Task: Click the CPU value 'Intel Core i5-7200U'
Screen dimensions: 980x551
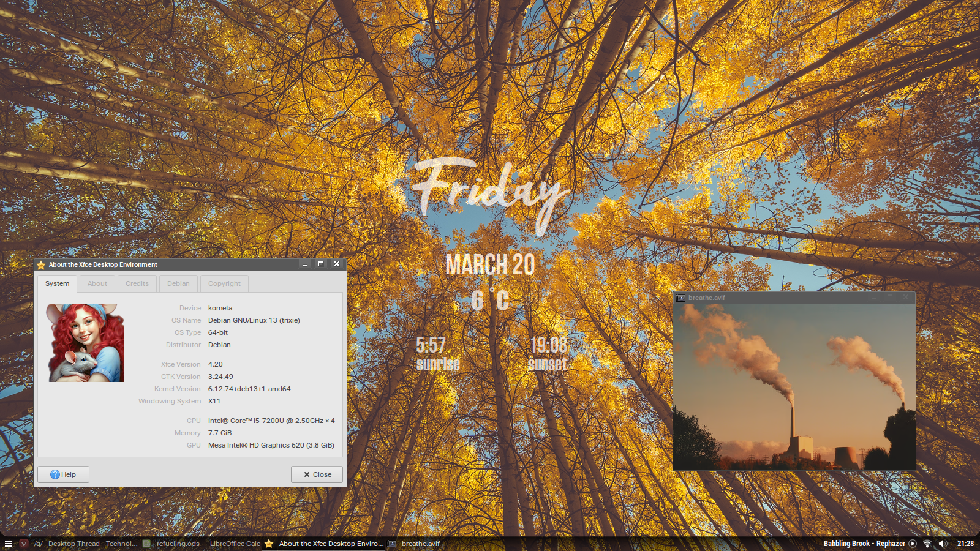Action: pyautogui.click(x=271, y=421)
